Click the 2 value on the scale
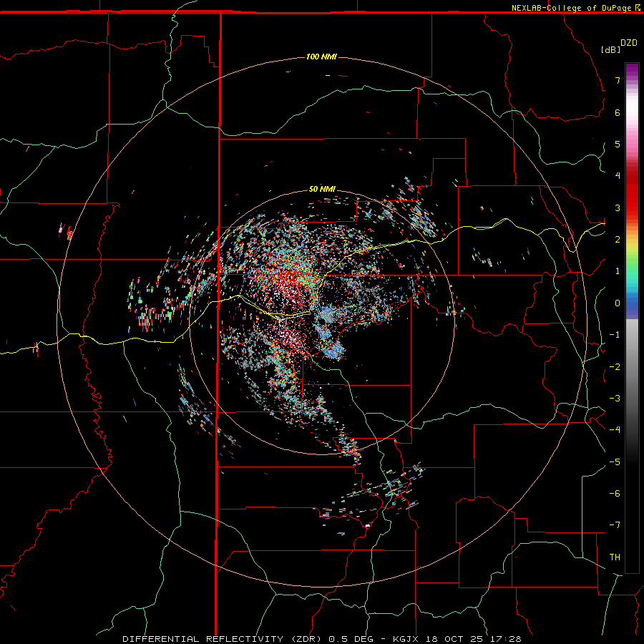This screenshot has height=644, width=644. tap(618, 240)
